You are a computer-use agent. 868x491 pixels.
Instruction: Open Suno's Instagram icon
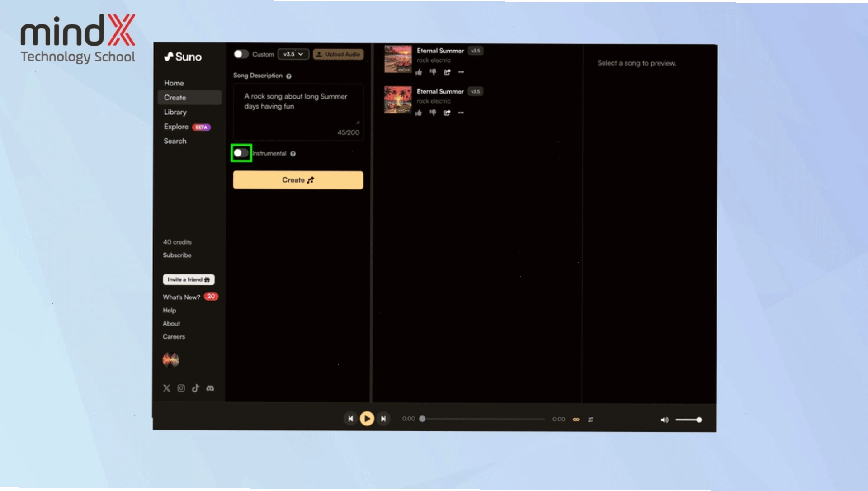click(x=181, y=388)
